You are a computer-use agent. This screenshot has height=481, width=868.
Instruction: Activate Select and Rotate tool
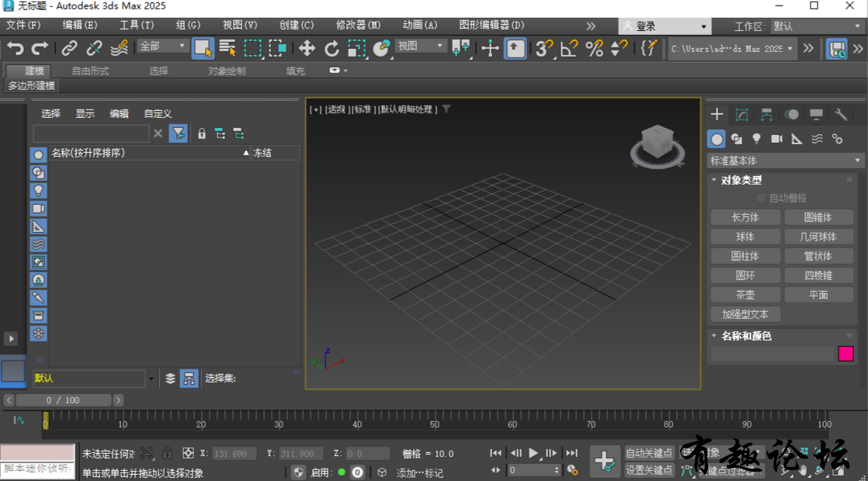pos(332,49)
